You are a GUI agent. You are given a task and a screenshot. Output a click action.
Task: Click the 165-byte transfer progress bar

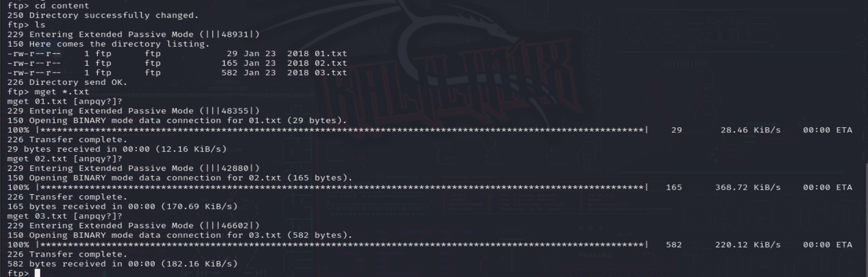342,188
